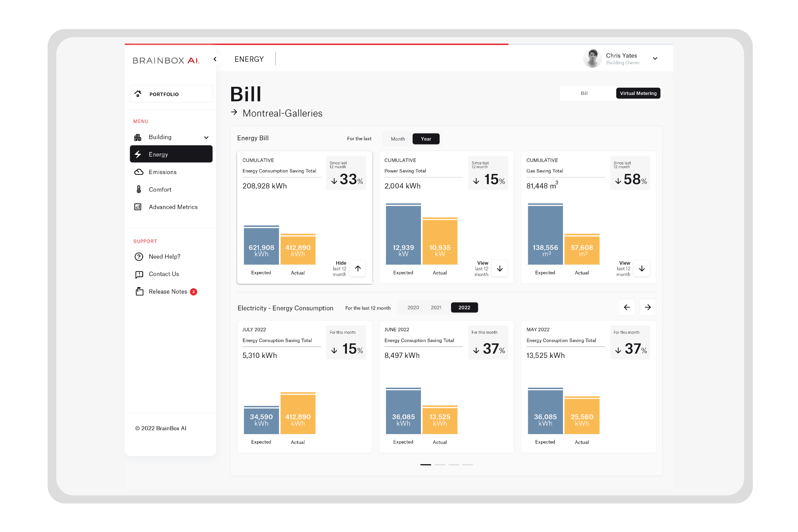Viewport: 798px width, 532px height.
Task: Open Release Notes clipboard icon
Action: point(139,291)
